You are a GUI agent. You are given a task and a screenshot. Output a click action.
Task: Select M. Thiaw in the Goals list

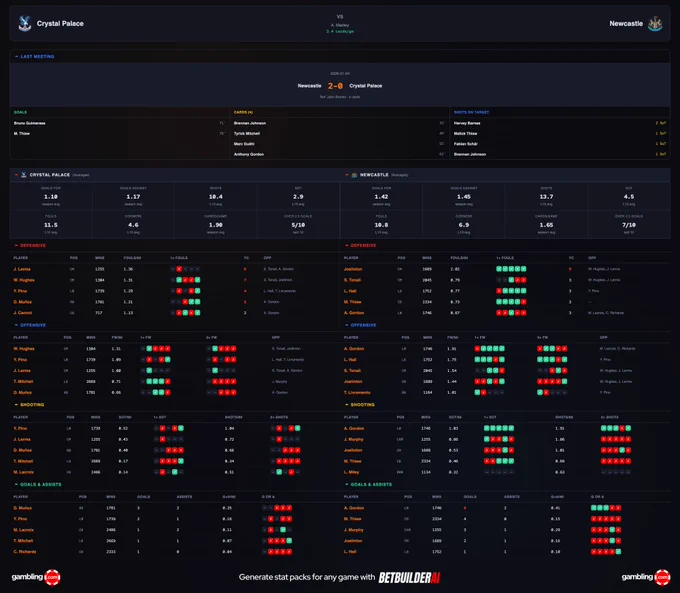coord(22,134)
